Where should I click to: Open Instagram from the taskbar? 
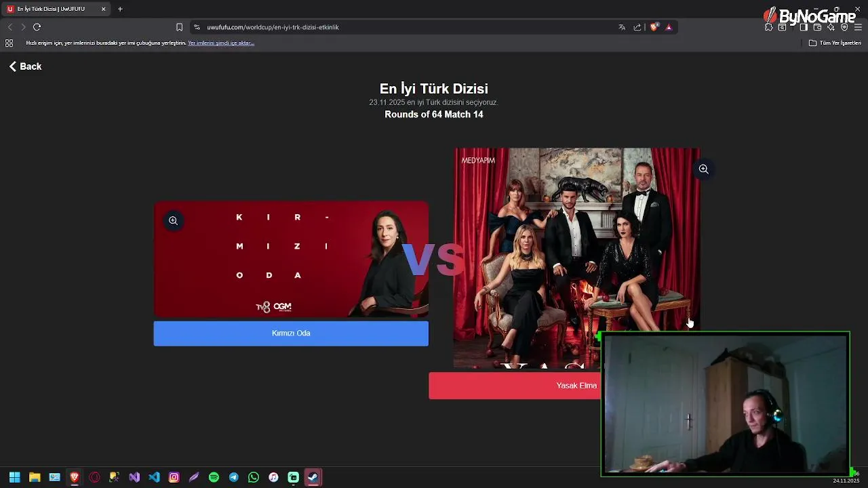click(174, 477)
